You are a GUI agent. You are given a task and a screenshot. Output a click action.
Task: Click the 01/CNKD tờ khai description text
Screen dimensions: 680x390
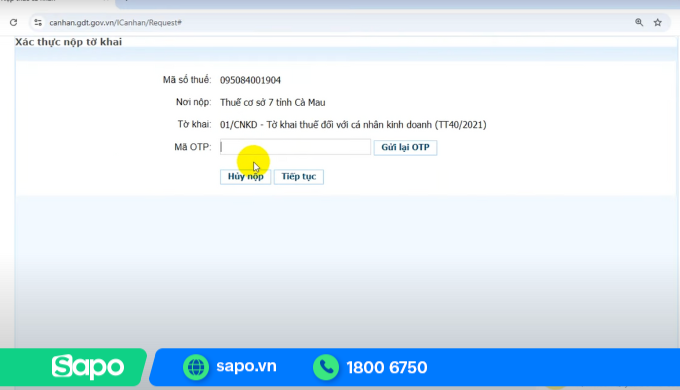click(353, 125)
